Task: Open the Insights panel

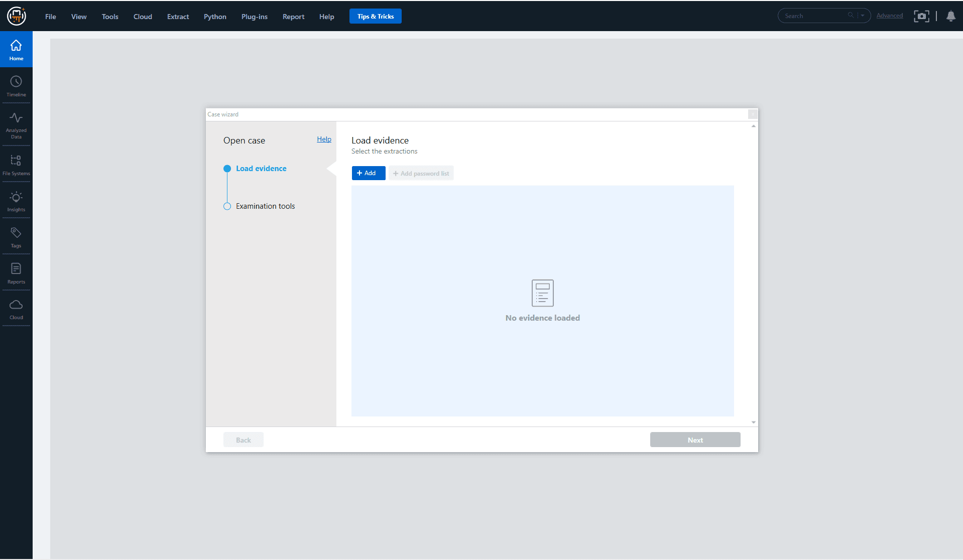Action: pos(16,201)
